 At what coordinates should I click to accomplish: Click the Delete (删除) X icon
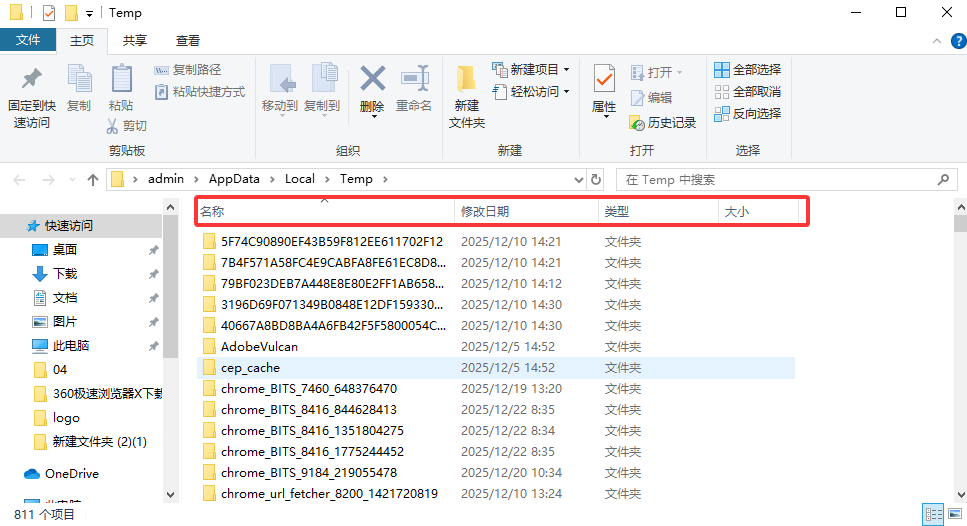(x=372, y=79)
